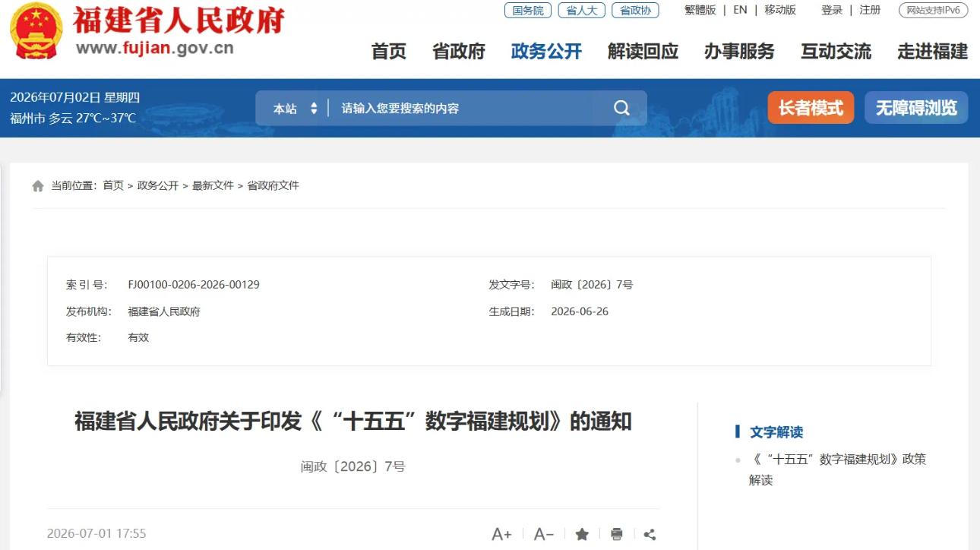The image size is (980, 550).
Task: Click the 登录 login link
Action: (x=832, y=10)
